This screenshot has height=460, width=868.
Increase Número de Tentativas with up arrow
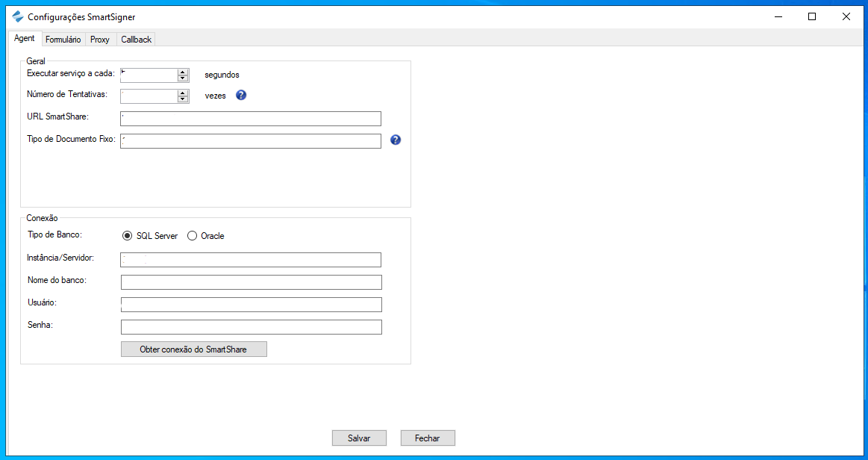coord(183,93)
